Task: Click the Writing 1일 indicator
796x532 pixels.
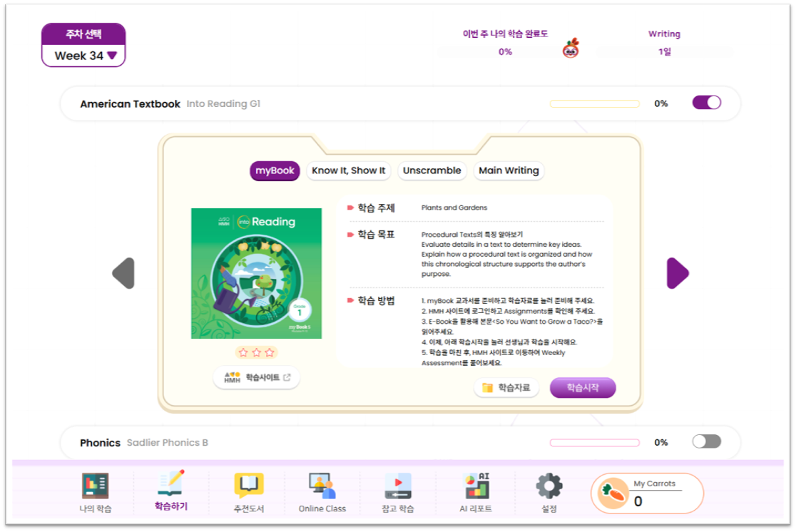Action: pyautogui.click(x=665, y=52)
